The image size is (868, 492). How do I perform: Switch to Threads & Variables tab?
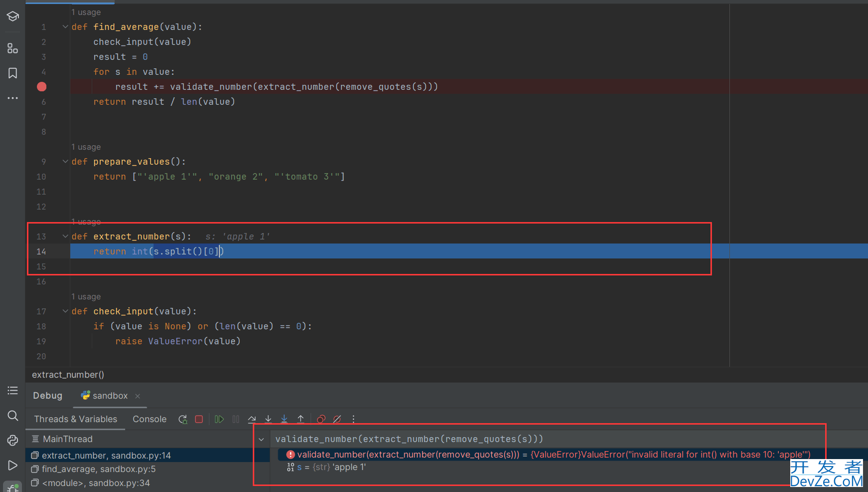tap(75, 419)
